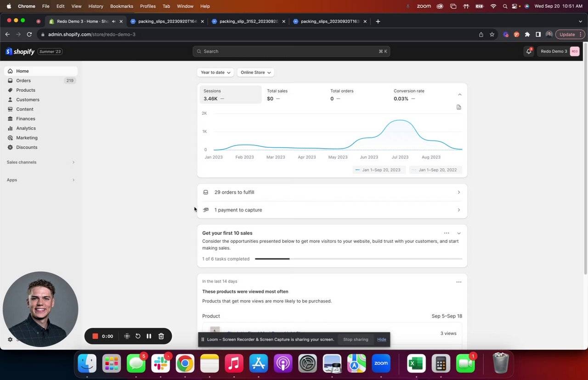
Task: Click the red Loom stop recording button
Action: pyautogui.click(x=95, y=336)
